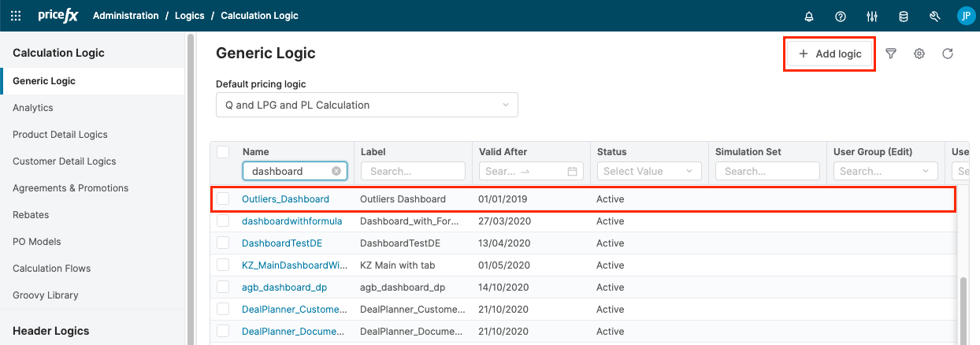Screen dimensions: 980x345
Task: Clear the dashboard name search filter
Action: pos(336,171)
